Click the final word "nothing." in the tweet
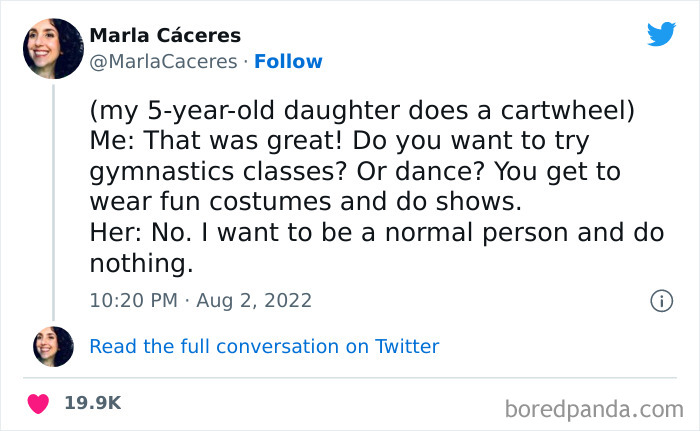 (x=140, y=264)
